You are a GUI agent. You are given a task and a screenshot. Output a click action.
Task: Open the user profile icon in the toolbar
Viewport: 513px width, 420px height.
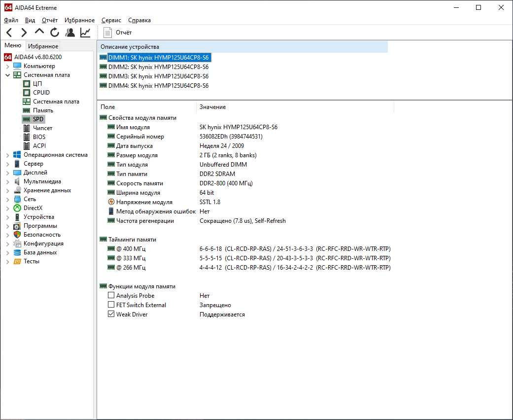70,33
